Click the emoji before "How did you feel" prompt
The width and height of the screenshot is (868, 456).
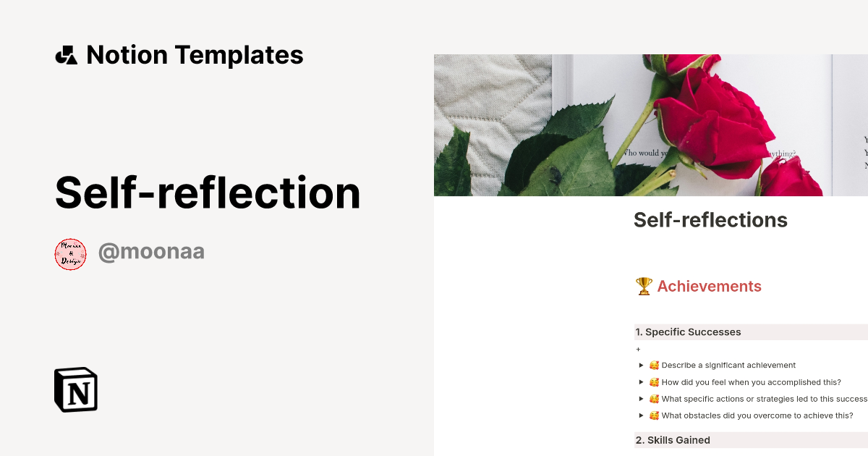654,381
